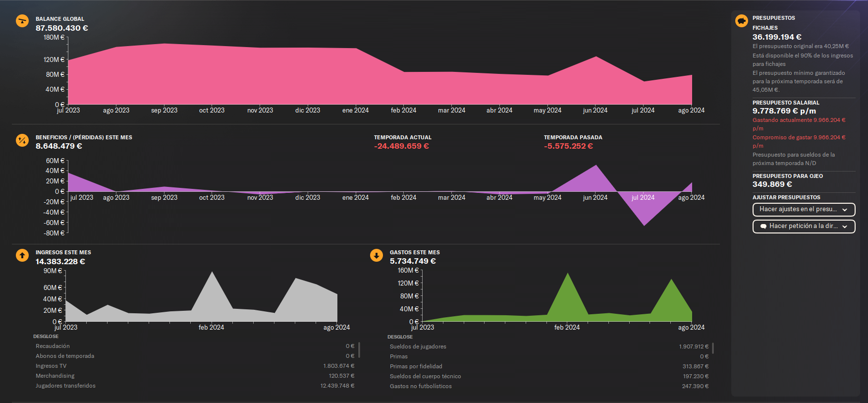This screenshot has width=868, height=403.
Task: Click the 1.907.912 € player wages amount
Action: click(x=694, y=346)
